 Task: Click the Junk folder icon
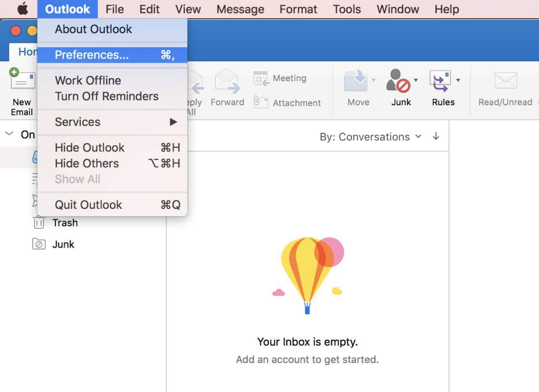tap(39, 244)
